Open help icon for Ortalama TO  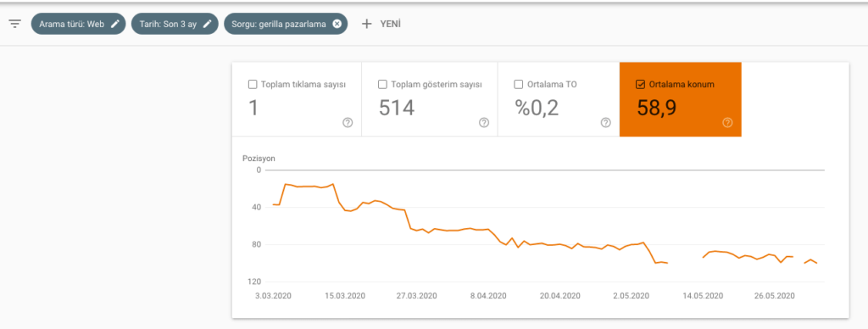(x=605, y=123)
